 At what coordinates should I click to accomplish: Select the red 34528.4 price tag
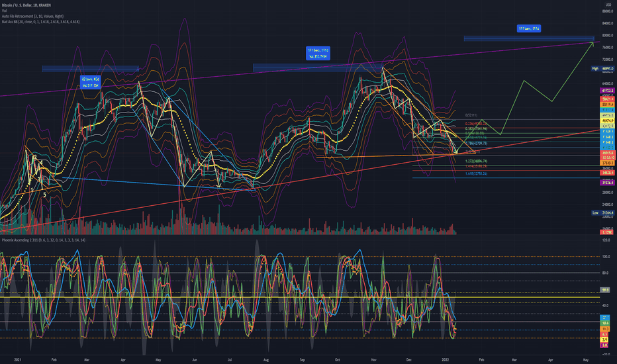click(607, 173)
